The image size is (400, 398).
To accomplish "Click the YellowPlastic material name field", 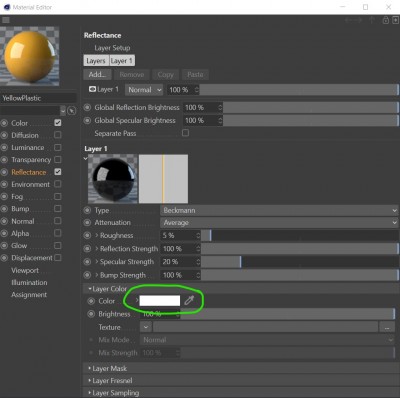I will 38,98.
